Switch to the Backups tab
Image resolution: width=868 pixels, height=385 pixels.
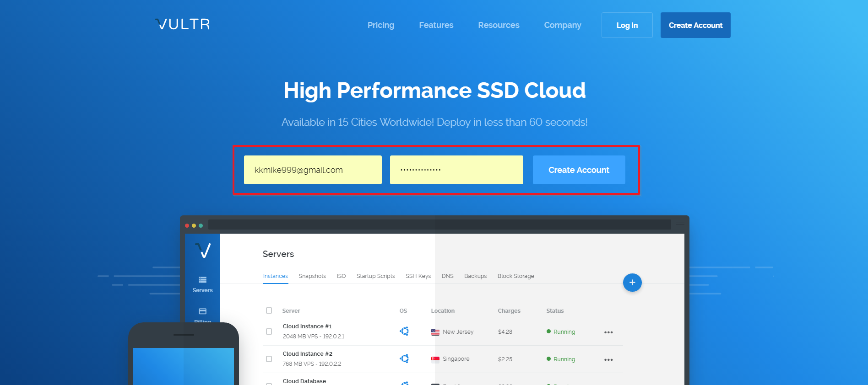coord(475,276)
